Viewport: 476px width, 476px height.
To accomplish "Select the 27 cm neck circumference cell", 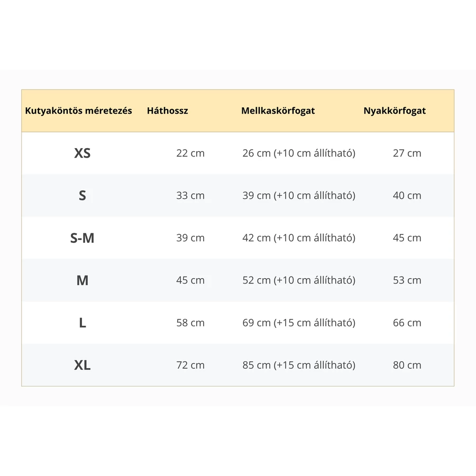I will click(x=407, y=153).
